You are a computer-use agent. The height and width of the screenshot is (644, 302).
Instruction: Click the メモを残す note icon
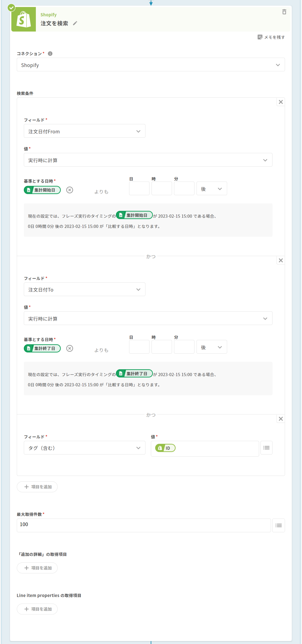coord(260,37)
